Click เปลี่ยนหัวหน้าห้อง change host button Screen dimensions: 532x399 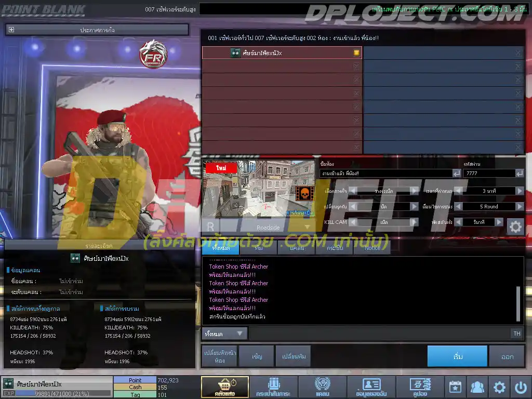(220, 356)
